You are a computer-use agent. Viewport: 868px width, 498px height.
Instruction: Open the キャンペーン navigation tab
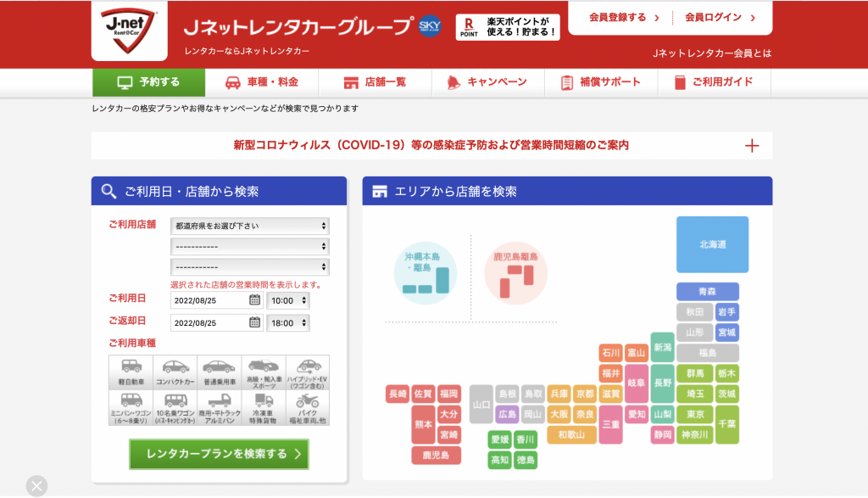pos(487,82)
